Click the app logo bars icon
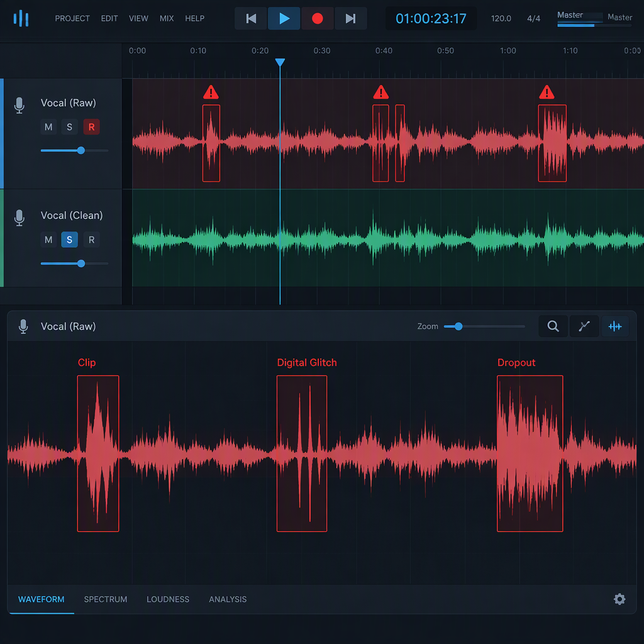 [x=21, y=18]
